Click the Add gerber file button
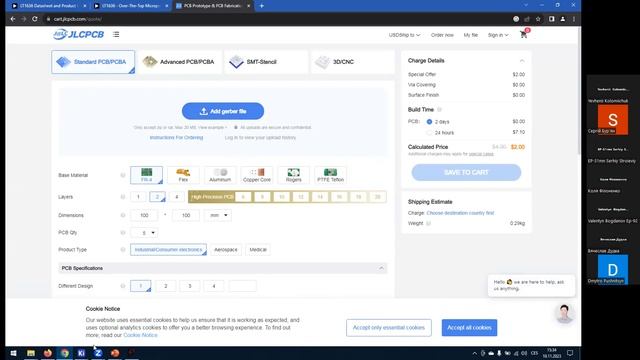Screen dimensions: 640x360 (223, 111)
